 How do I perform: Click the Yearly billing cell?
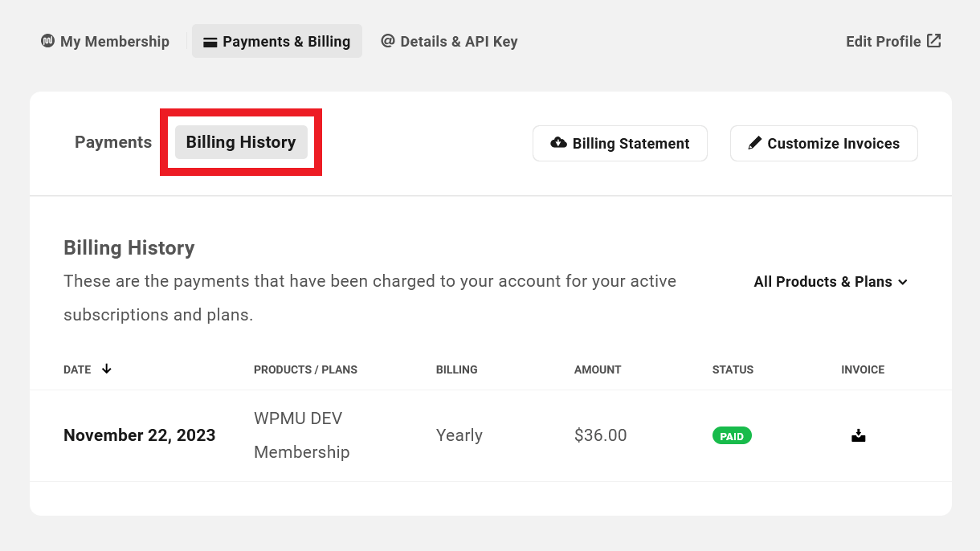[459, 435]
